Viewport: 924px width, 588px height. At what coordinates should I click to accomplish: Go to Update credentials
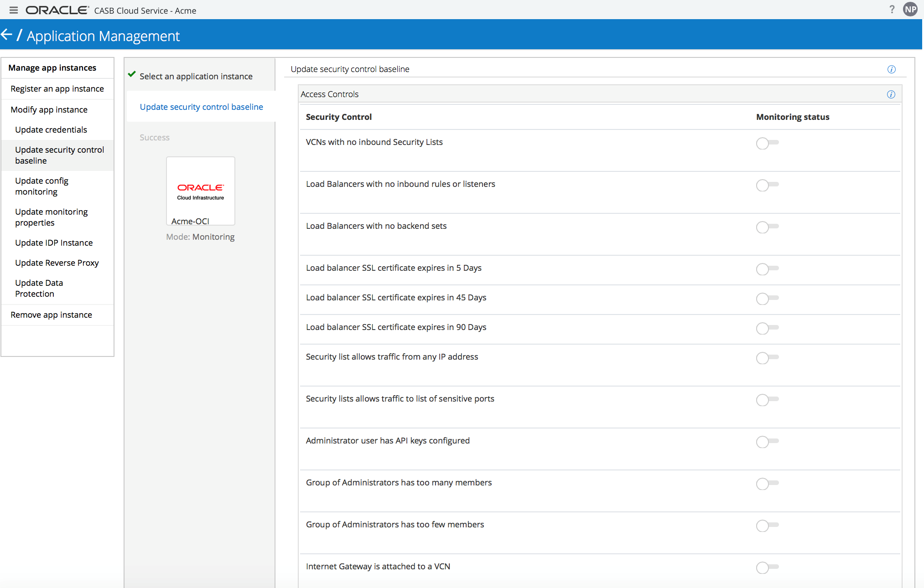click(51, 130)
